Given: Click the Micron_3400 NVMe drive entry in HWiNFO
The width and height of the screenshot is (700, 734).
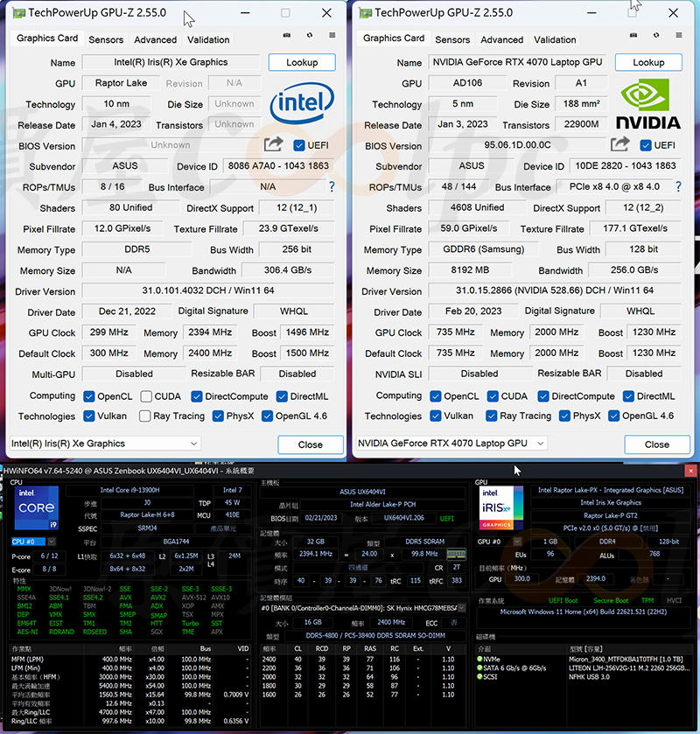Looking at the screenshot, I should (x=626, y=659).
